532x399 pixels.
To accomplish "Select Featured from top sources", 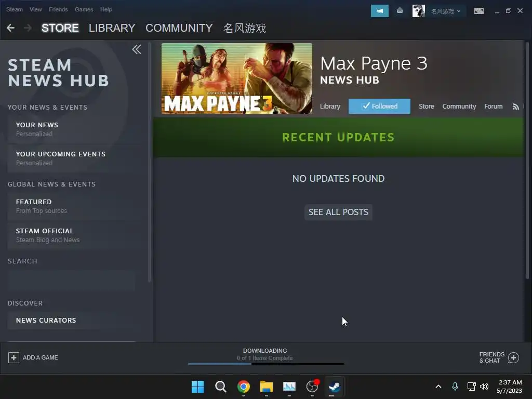I will coord(75,206).
